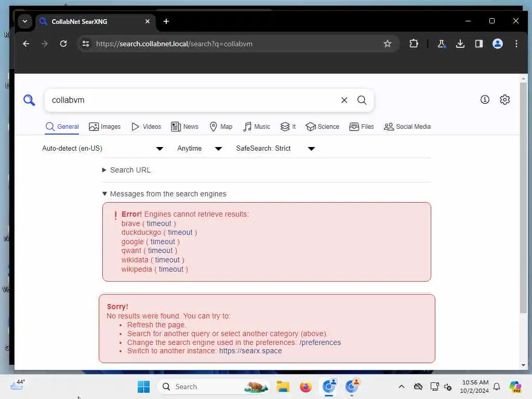Open browser profile avatar
The width and height of the screenshot is (532, 399).
pos(497,44)
